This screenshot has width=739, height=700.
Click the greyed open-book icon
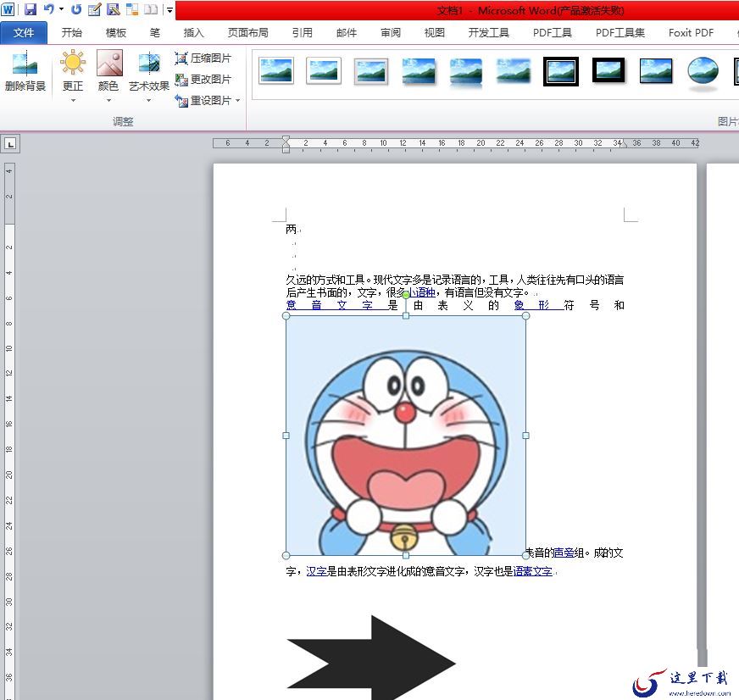coord(151,9)
